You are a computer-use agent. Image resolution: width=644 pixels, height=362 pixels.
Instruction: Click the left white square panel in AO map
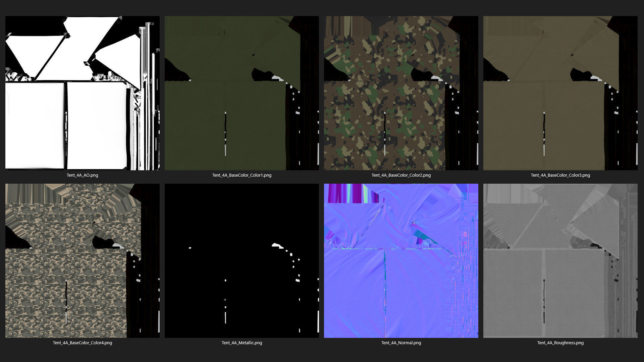pos(35,126)
